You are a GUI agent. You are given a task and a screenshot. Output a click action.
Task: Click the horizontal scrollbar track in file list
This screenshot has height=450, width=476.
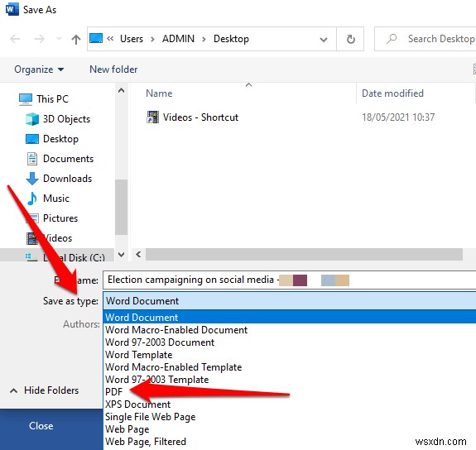pyautogui.click(x=304, y=254)
